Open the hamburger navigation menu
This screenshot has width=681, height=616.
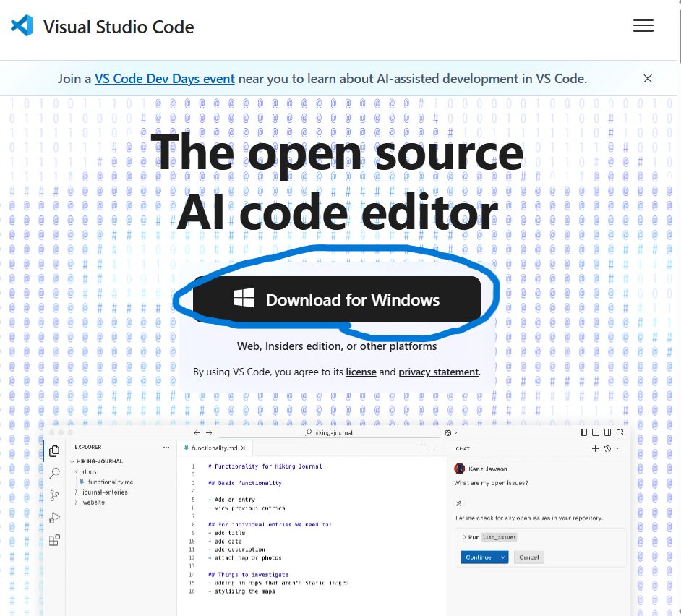(x=643, y=26)
